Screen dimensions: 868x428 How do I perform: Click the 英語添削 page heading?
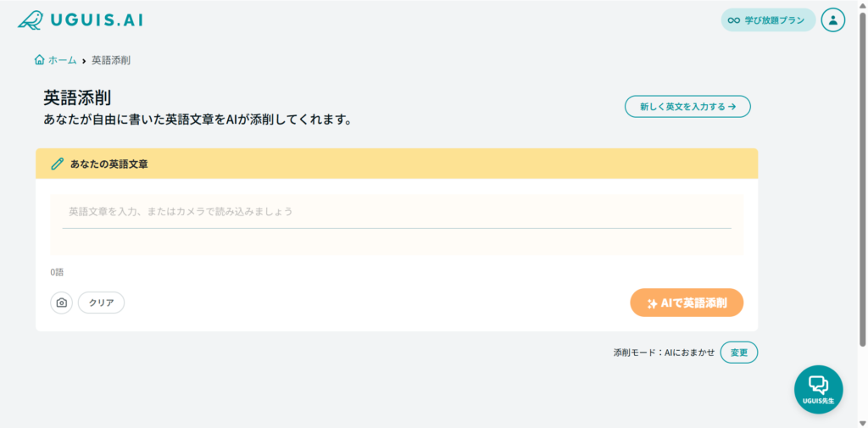tap(77, 98)
